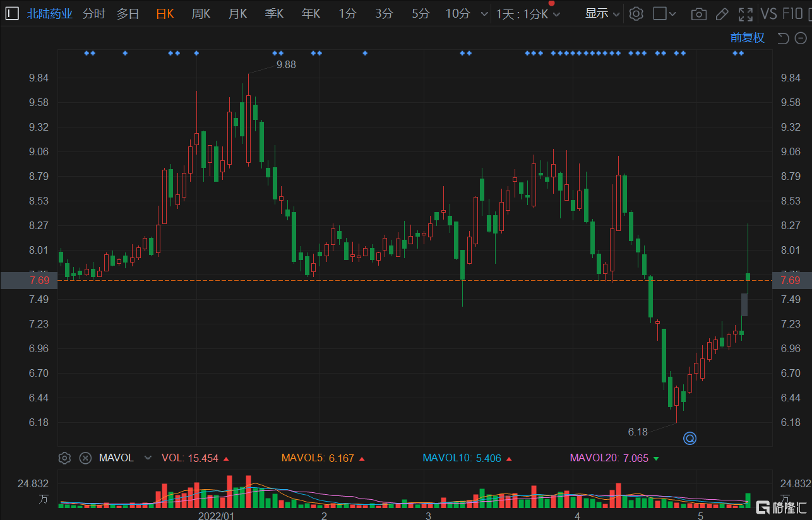Viewport: 812px width, 520px height.
Task: Select the 周K weekly candlestick tab
Action: [201, 13]
